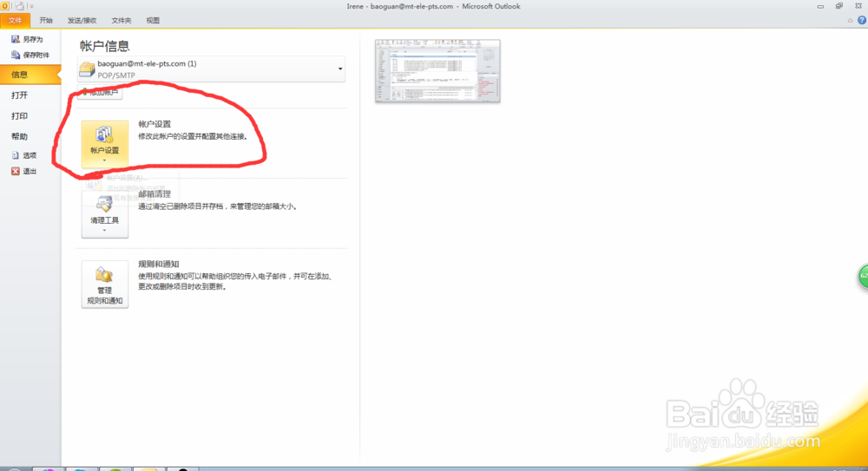The image size is (868, 471).
Task: Click the Outlook logo icon in title bar
Action: point(5,6)
